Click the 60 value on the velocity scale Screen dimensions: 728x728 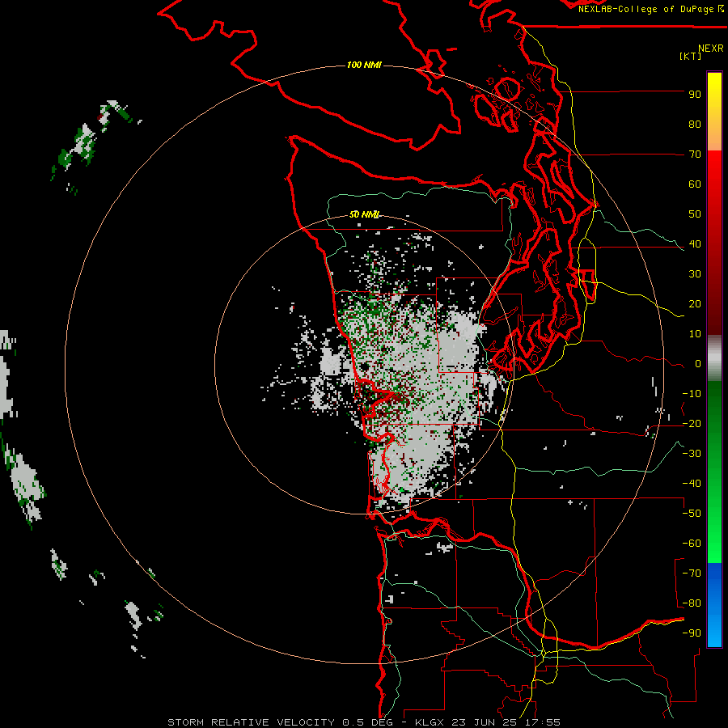click(x=695, y=184)
